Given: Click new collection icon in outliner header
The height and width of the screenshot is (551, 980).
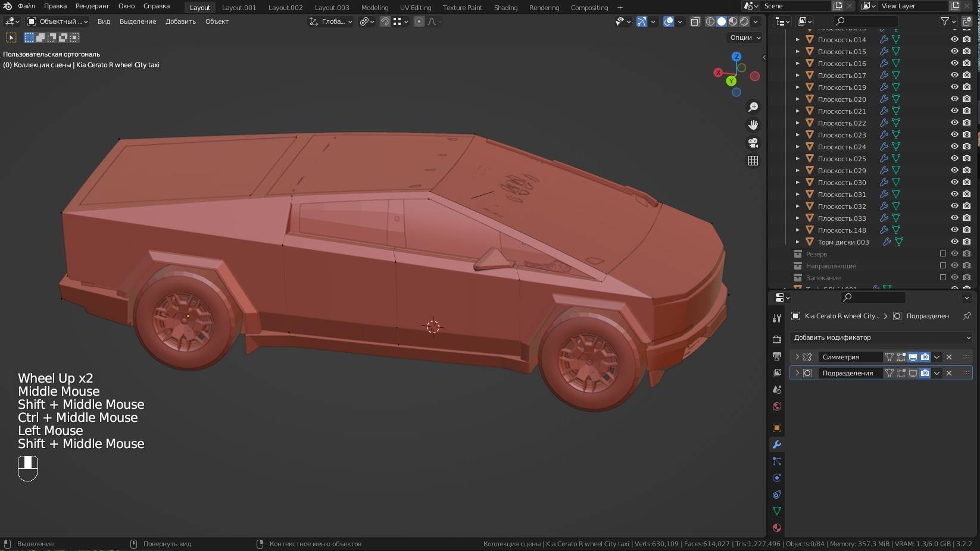Looking at the screenshot, I should click(x=967, y=21).
